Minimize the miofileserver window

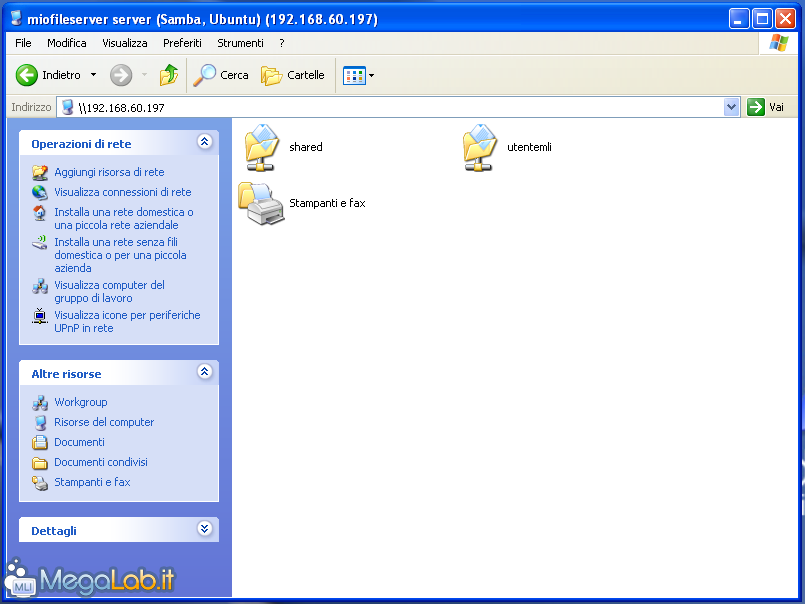pos(739,19)
